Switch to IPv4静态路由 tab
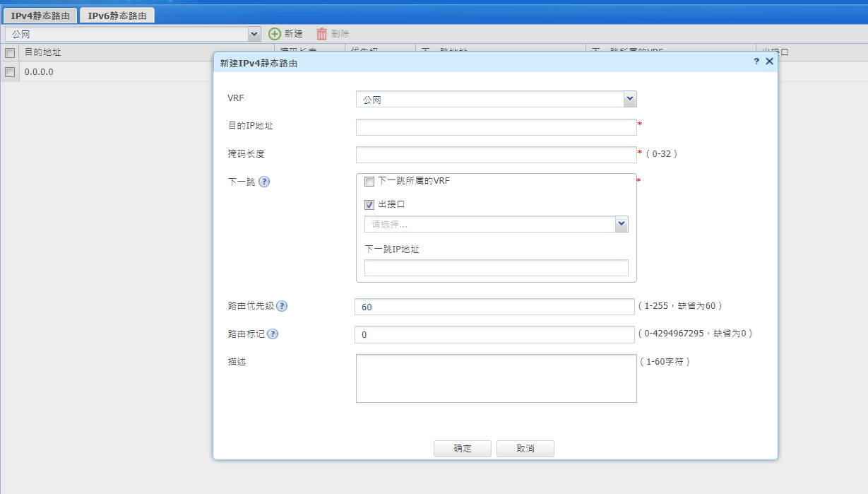Image resolution: width=868 pixels, height=494 pixels. coord(40,16)
